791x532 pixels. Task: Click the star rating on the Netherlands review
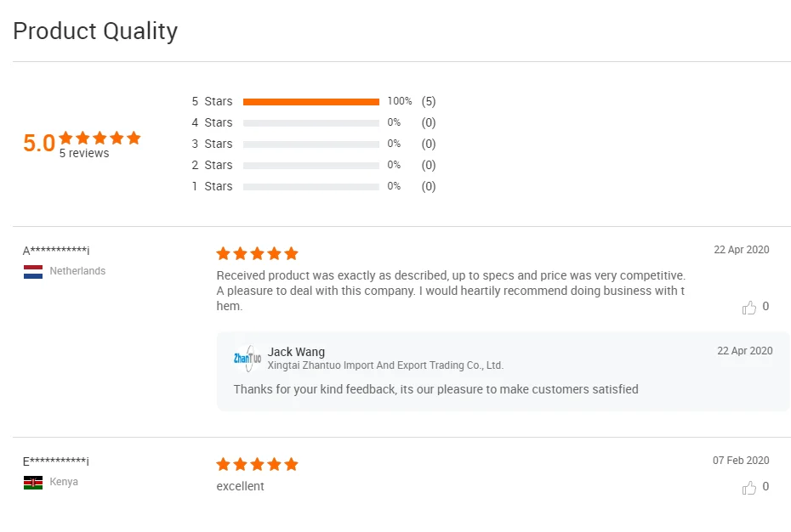coord(257,253)
